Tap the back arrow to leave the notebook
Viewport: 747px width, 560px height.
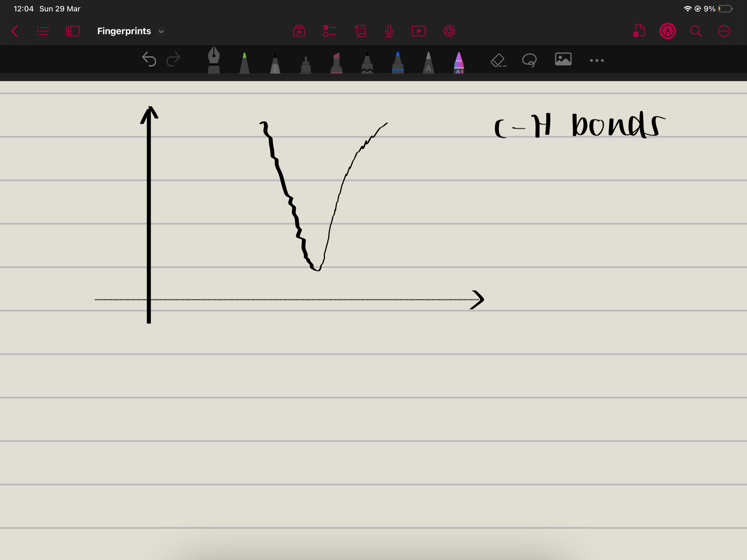click(15, 31)
